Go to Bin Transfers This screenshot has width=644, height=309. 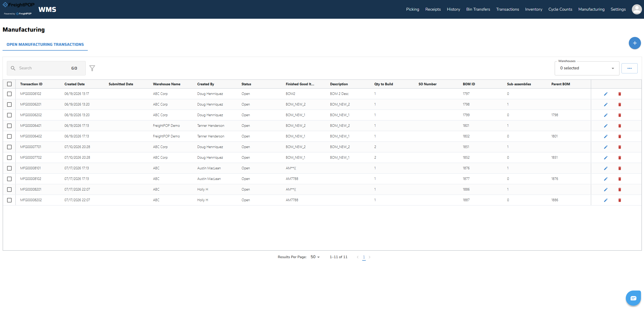pyautogui.click(x=478, y=9)
